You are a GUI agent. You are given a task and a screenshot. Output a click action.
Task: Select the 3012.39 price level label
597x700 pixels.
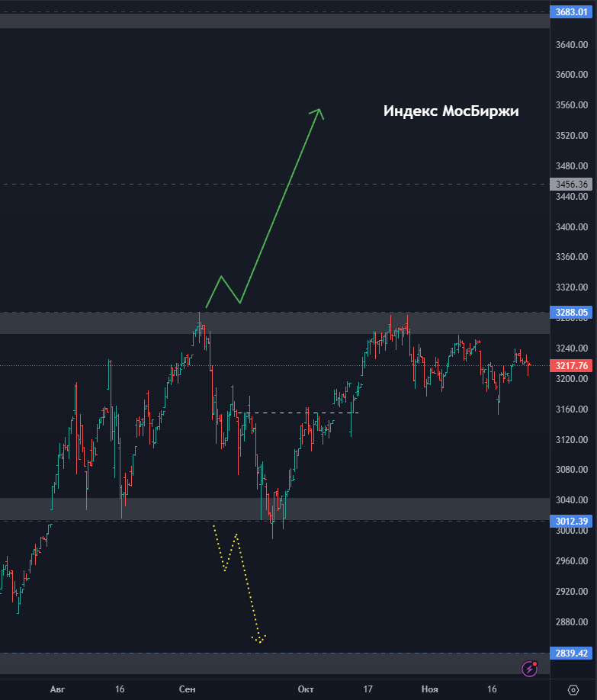pos(571,521)
